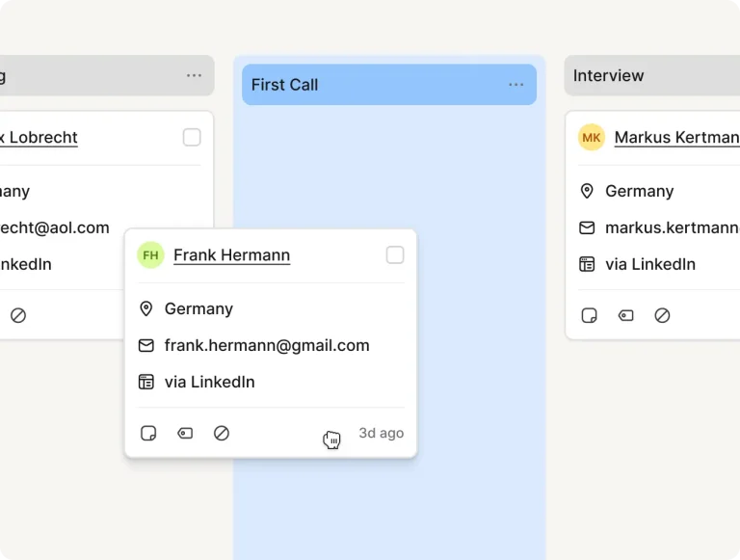Tick the Frank Hermann card checkbox
This screenshot has width=740, height=560.
tap(395, 255)
